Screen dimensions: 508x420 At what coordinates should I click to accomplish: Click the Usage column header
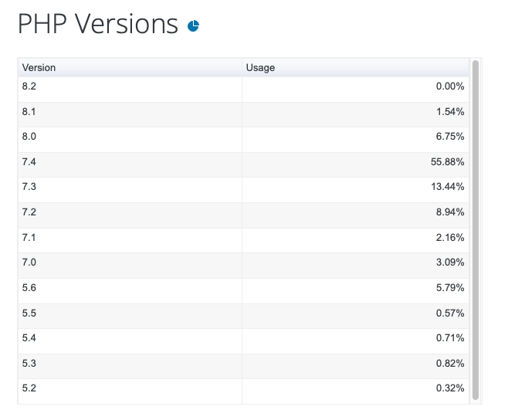[355, 68]
